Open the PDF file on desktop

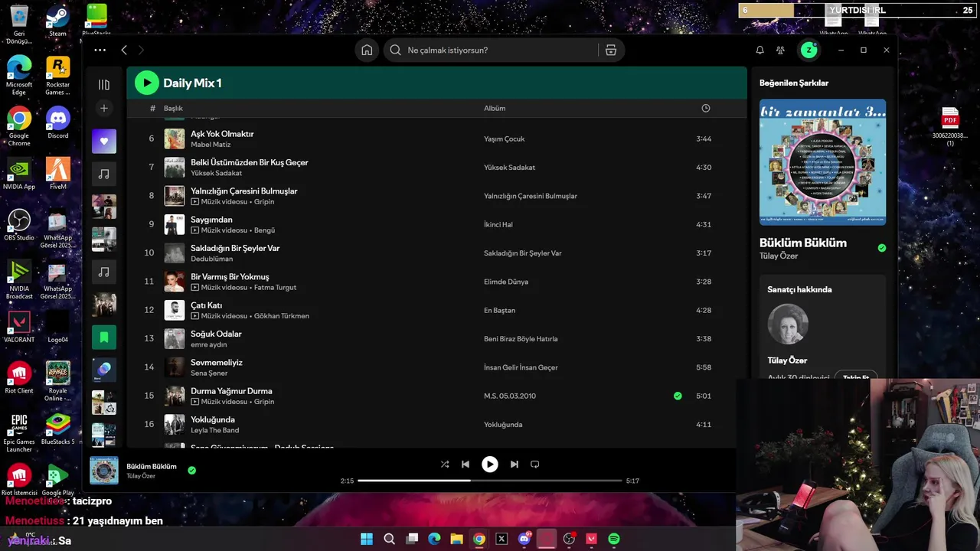tap(949, 127)
